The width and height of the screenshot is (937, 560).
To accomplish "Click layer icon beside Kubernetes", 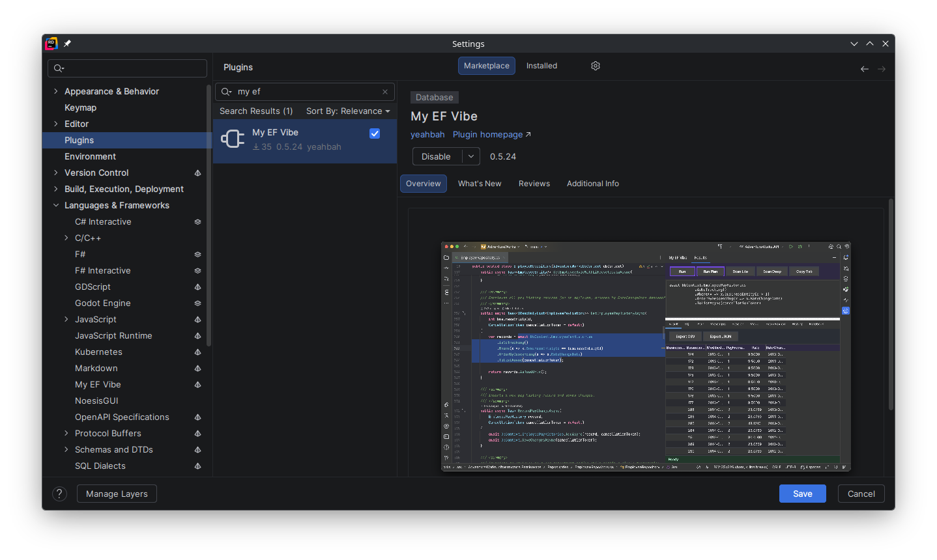I will tap(197, 352).
